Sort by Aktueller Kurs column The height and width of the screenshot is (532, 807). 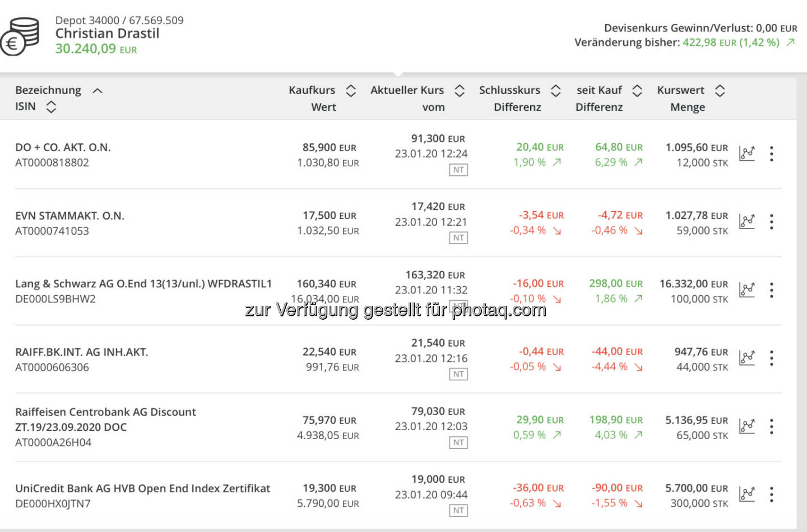click(460, 91)
